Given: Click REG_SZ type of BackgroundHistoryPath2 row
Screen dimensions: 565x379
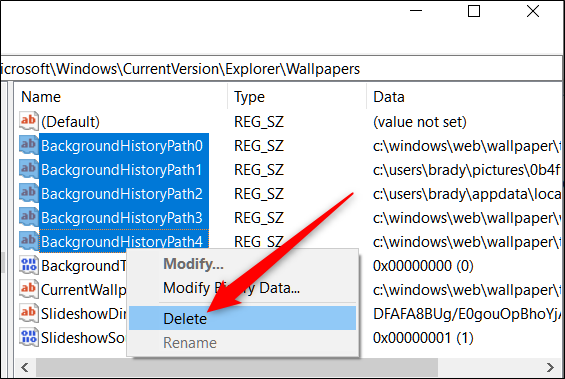Looking at the screenshot, I should (259, 194).
